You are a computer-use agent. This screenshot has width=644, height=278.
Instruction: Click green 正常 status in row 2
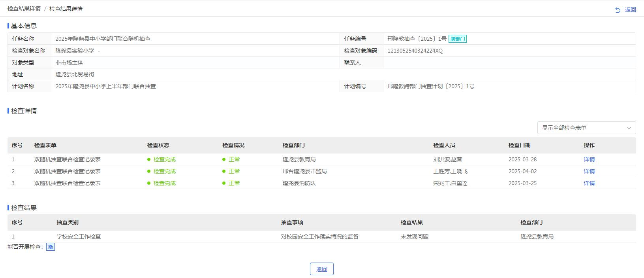tap(234, 171)
